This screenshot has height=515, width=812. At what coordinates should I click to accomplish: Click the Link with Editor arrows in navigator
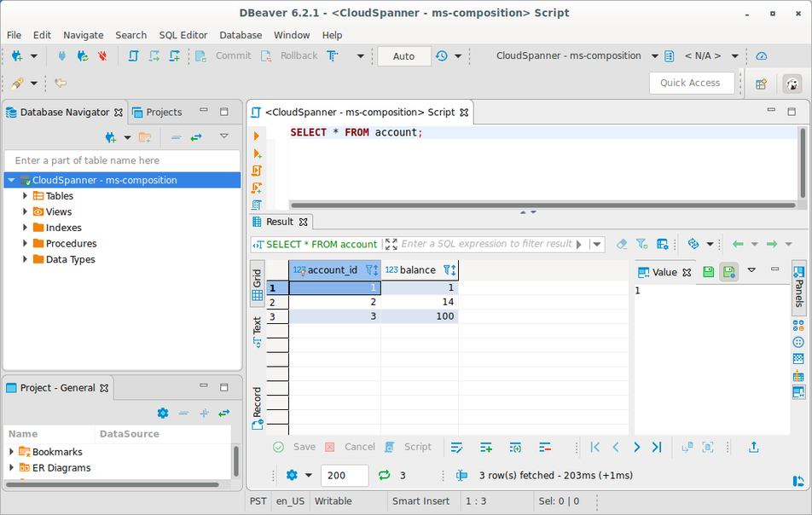click(196, 137)
